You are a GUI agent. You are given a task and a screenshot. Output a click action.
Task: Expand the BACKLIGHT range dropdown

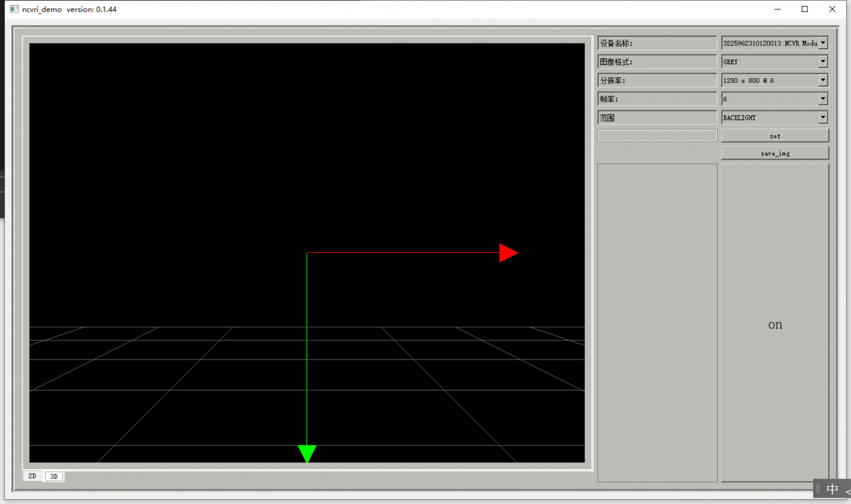coord(774,118)
